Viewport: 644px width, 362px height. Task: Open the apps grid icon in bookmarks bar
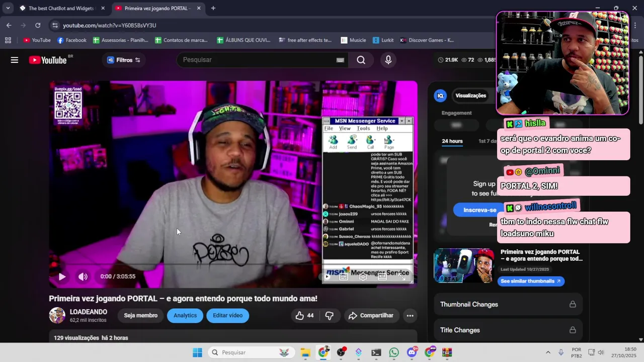click(8, 40)
